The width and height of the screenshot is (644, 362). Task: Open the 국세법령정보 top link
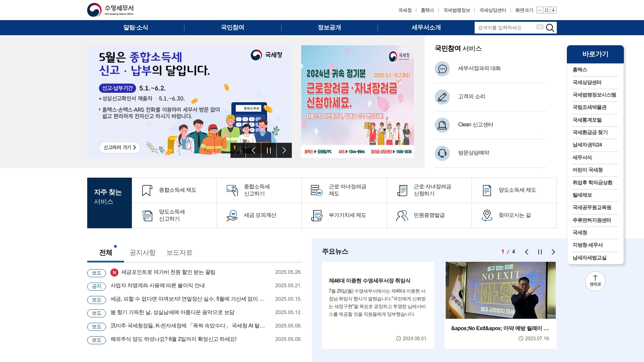457,10
